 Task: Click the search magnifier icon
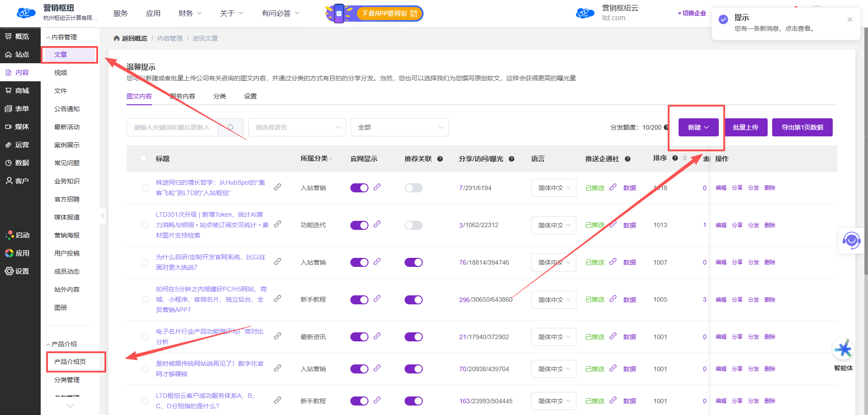tap(231, 127)
